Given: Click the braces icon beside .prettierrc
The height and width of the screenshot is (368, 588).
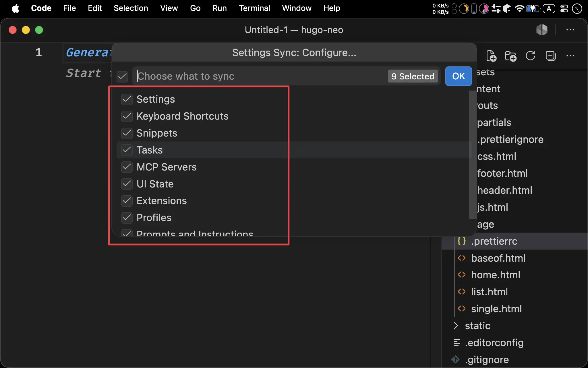Looking at the screenshot, I should tap(461, 241).
